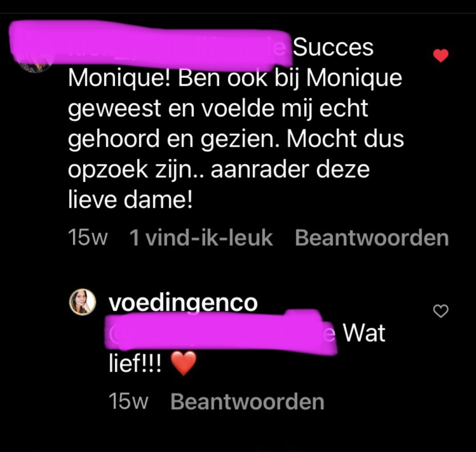Click Beantwoorden under voedingenco's reply
Image resolution: width=476 pixels, height=452 pixels.
click(x=247, y=402)
